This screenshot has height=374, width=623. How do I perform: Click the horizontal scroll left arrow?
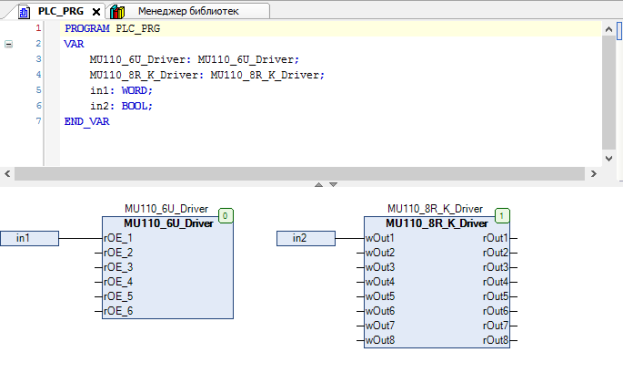pos(7,174)
